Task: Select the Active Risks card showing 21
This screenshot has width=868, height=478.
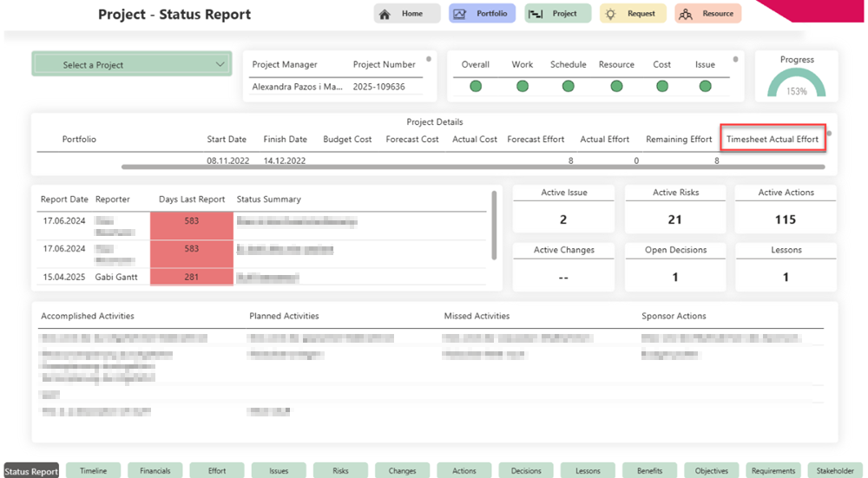Action: coord(674,209)
